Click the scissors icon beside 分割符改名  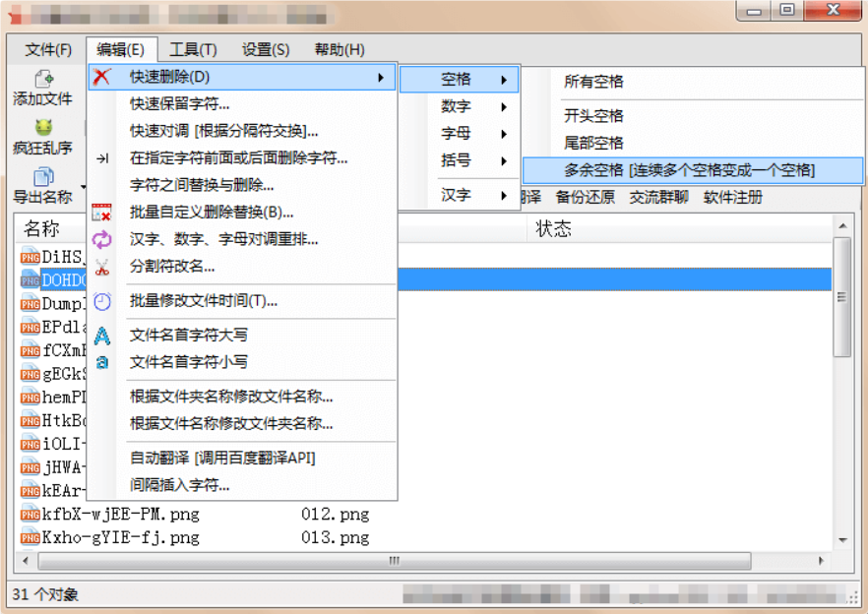point(102,268)
